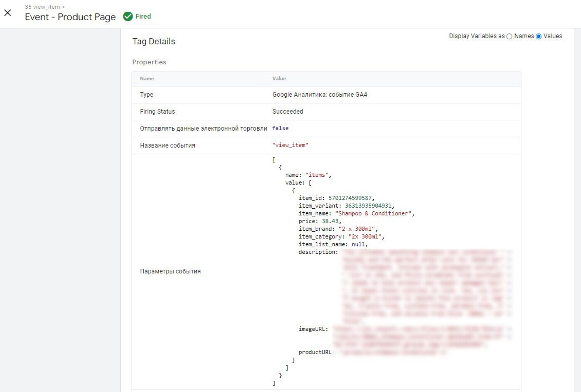
Task: Click the Properties section label
Action: 149,62
